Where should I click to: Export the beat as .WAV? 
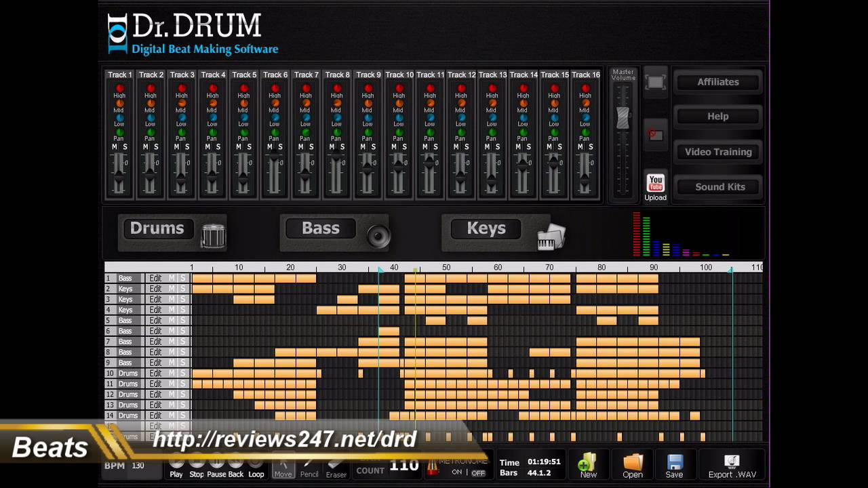point(732,466)
